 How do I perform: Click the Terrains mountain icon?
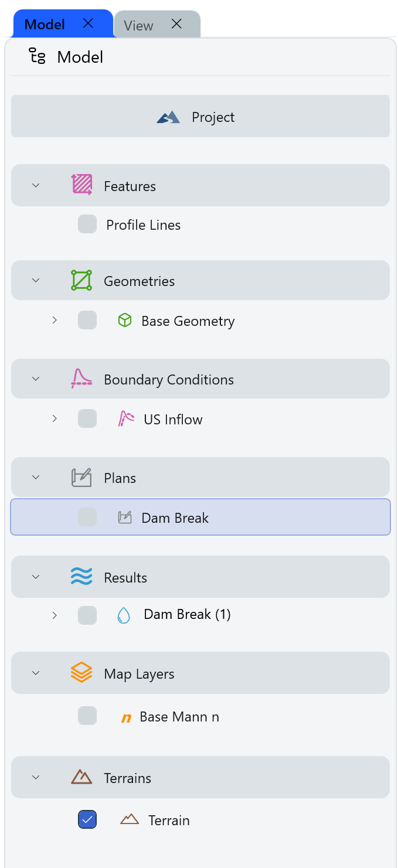pyautogui.click(x=81, y=777)
